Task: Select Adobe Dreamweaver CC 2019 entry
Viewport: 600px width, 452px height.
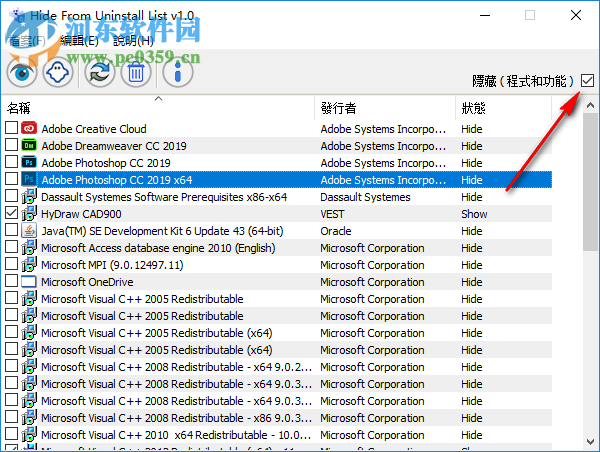Action: tap(114, 146)
